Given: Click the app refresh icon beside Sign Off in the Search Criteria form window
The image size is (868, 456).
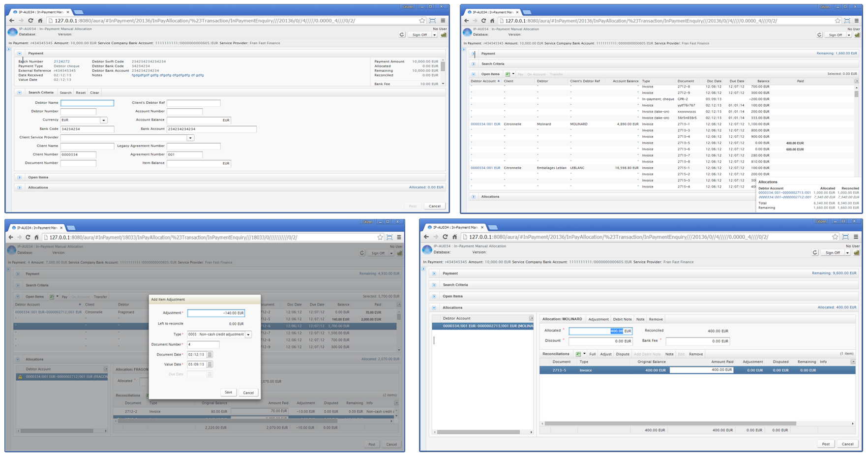Looking at the screenshot, I should 402,35.
